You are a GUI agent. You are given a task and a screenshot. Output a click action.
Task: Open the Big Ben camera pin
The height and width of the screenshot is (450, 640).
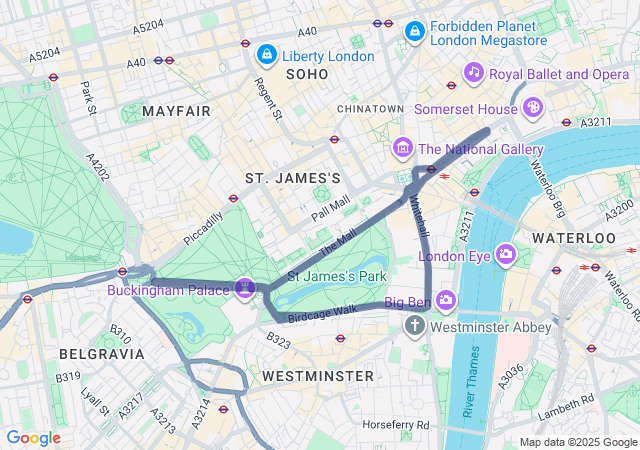pos(445,301)
